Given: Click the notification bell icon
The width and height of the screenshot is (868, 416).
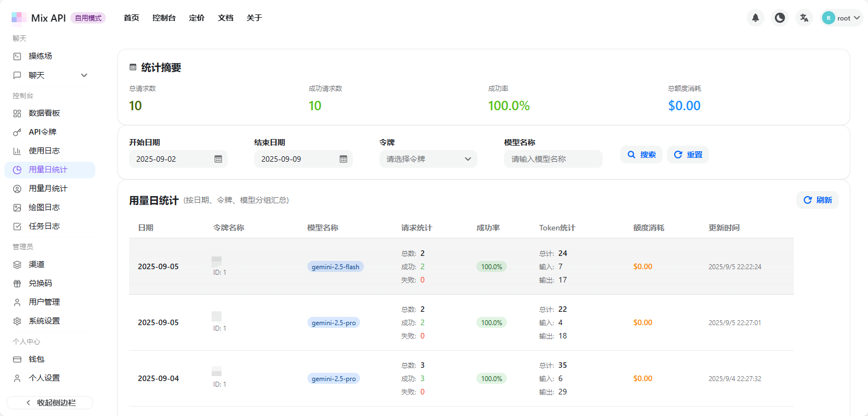Looking at the screenshot, I should point(755,18).
